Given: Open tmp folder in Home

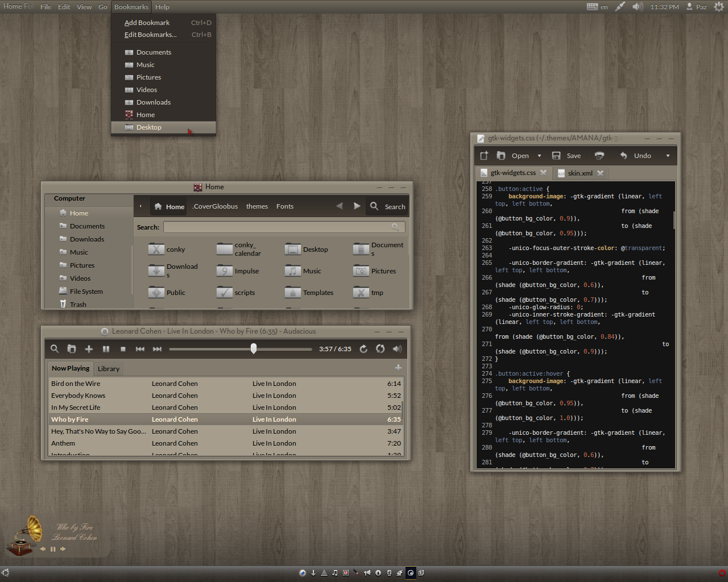Looking at the screenshot, I should click(369, 293).
